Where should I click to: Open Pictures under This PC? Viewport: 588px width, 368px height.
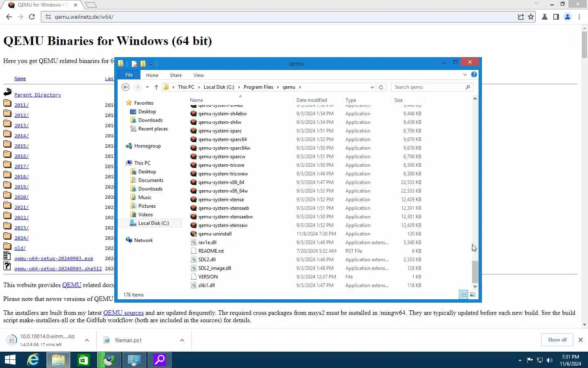click(147, 206)
